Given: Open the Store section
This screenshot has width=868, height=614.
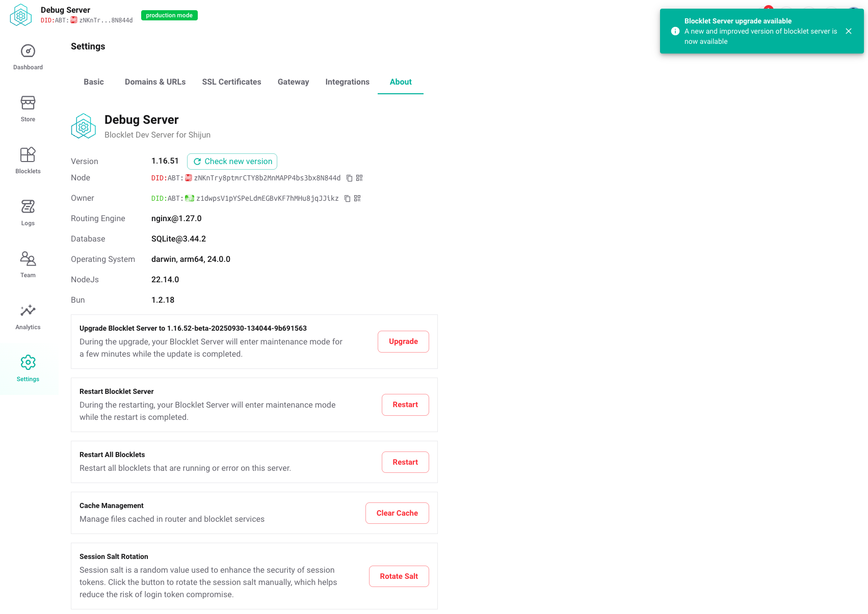Looking at the screenshot, I should (x=28, y=108).
